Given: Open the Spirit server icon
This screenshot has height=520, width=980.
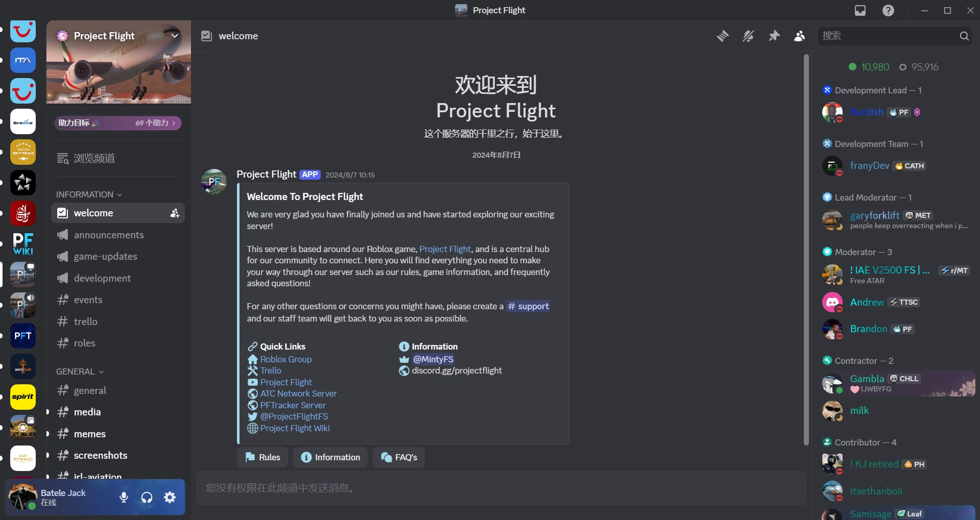Looking at the screenshot, I should click(23, 397).
